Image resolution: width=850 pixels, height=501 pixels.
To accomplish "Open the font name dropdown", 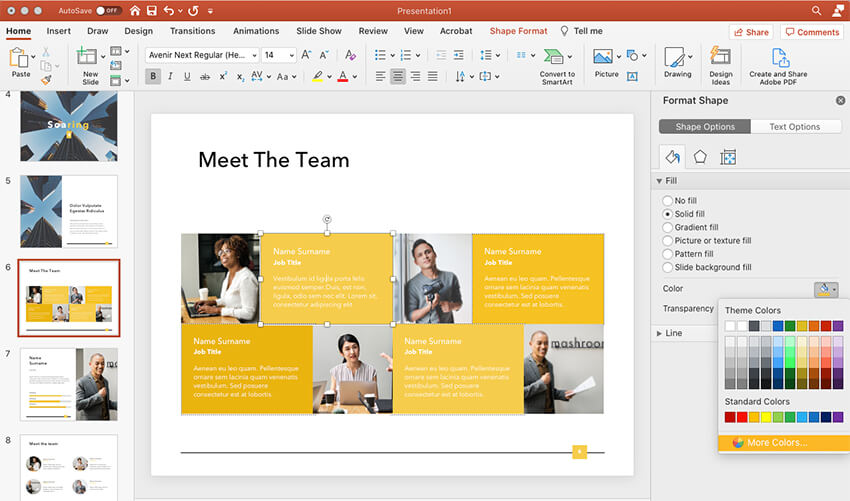I will point(254,55).
